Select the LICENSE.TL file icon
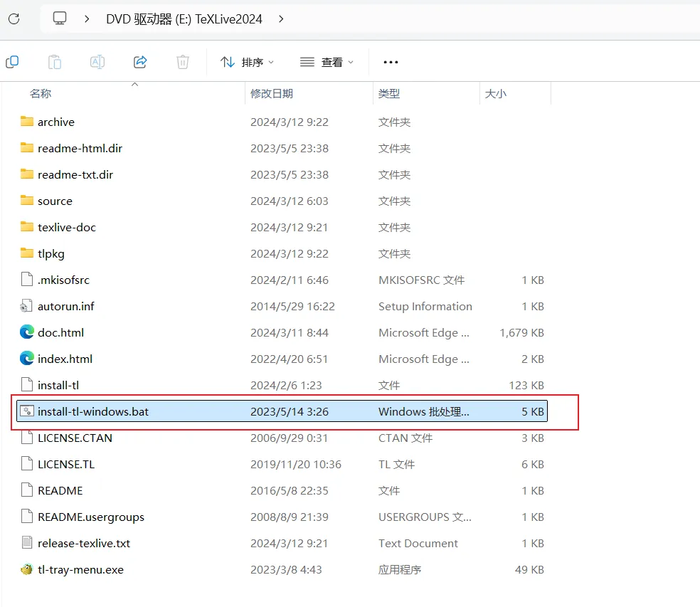This screenshot has width=700, height=607. (x=27, y=464)
